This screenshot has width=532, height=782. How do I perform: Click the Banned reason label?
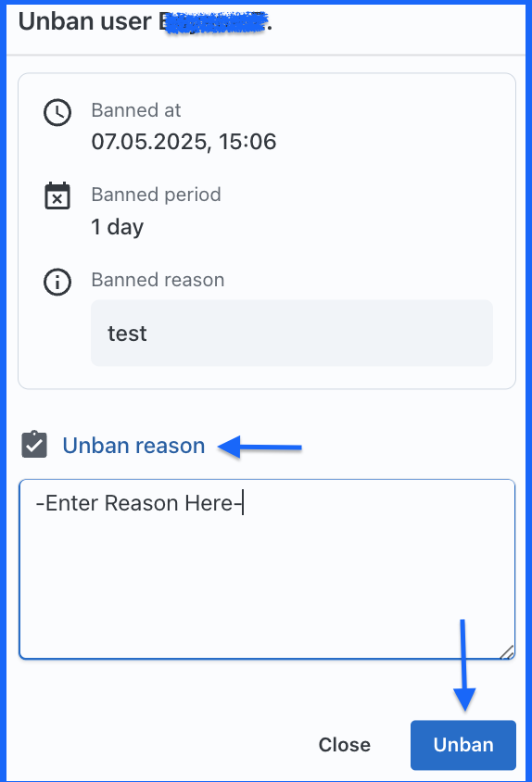click(x=158, y=280)
